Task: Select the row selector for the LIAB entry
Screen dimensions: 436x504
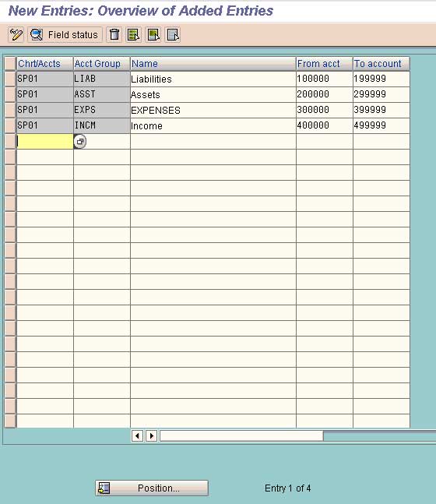Action: (x=10, y=79)
